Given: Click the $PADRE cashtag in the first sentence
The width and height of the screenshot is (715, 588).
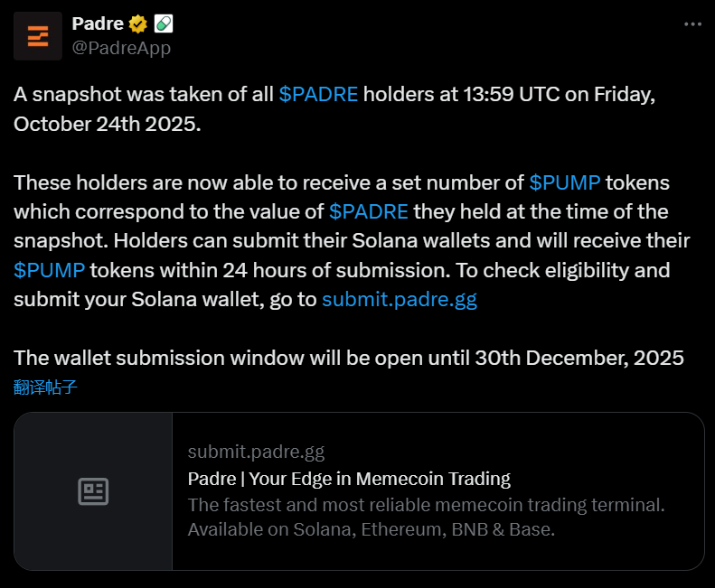Looking at the screenshot, I should 318,94.
